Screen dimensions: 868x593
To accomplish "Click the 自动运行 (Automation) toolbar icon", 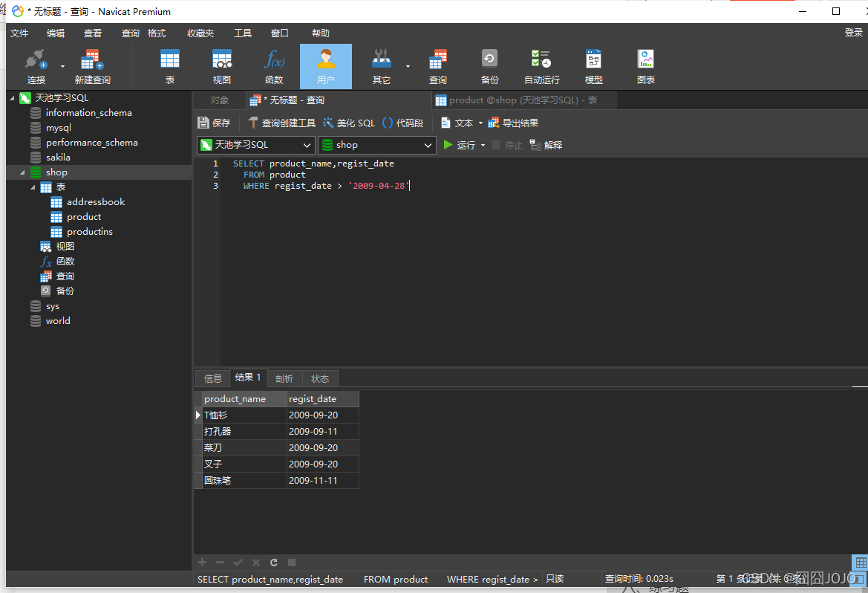I will (542, 66).
